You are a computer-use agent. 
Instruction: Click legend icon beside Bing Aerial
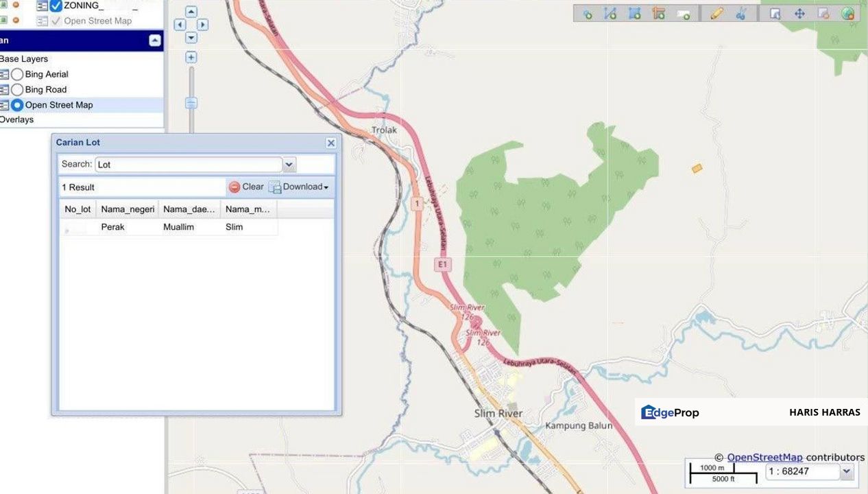[4, 74]
